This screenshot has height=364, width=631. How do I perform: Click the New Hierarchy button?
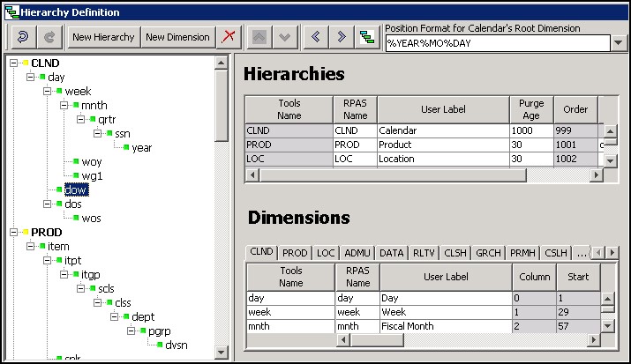pos(103,37)
